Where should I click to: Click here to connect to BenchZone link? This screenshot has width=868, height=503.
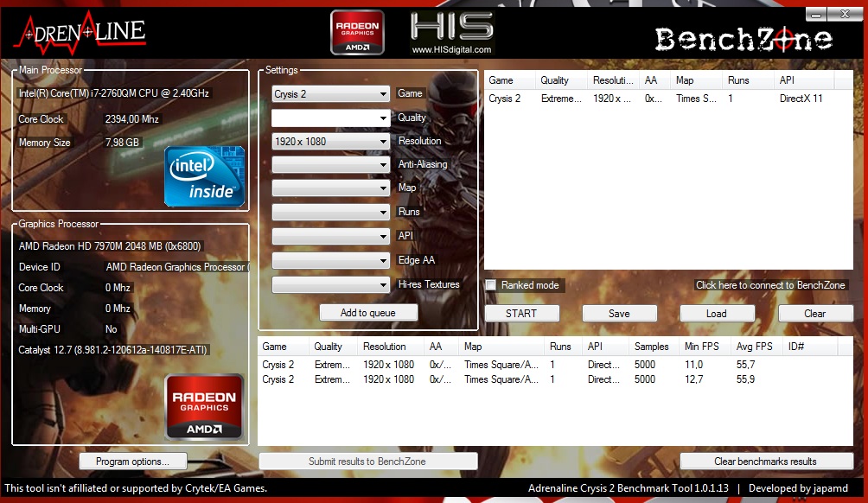click(770, 285)
